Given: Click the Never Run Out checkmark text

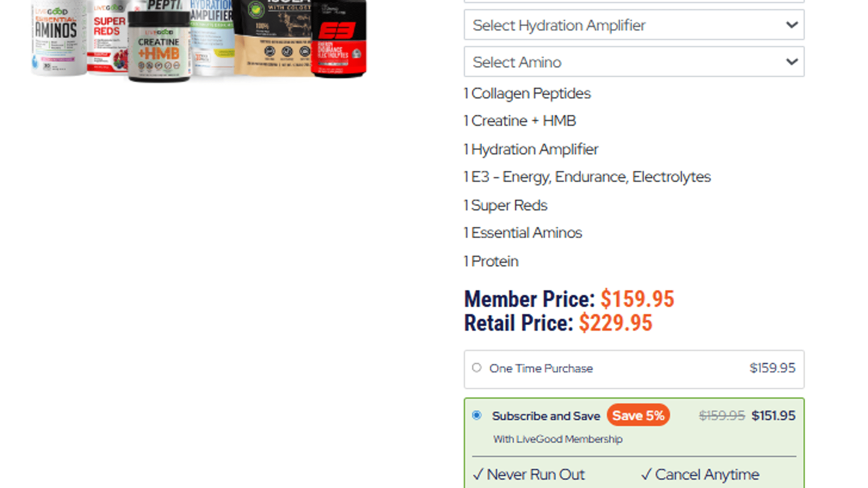Looking at the screenshot, I should click(528, 474).
